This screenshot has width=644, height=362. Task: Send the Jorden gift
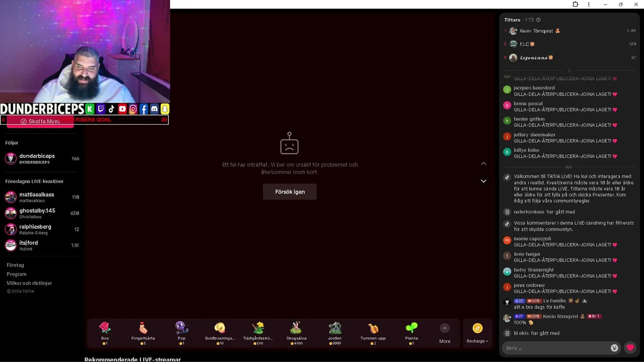[x=335, y=333]
